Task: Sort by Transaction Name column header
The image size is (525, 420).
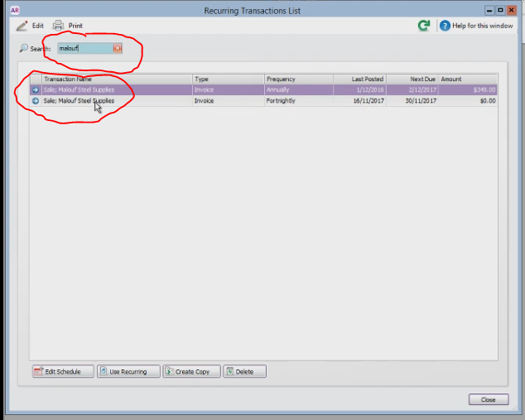Action: click(117, 79)
